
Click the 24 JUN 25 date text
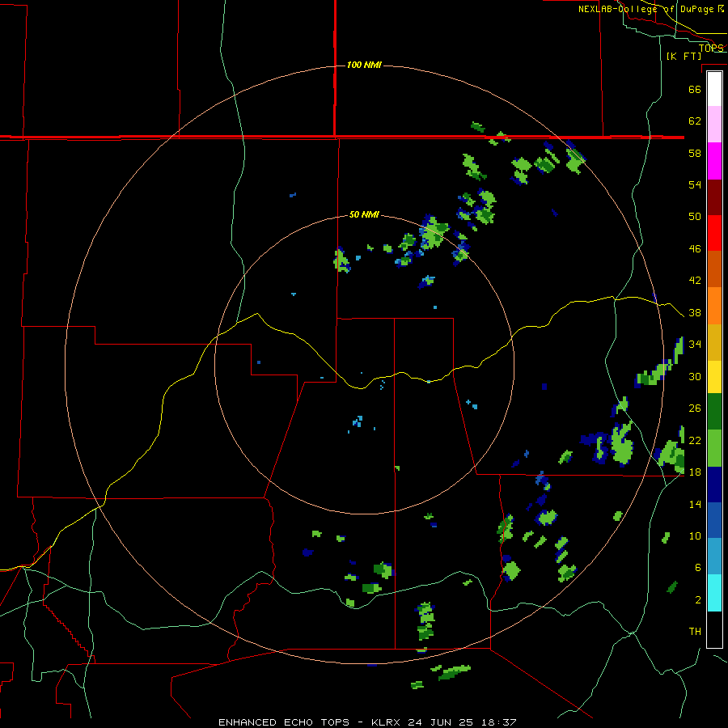click(x=441, y=722)
